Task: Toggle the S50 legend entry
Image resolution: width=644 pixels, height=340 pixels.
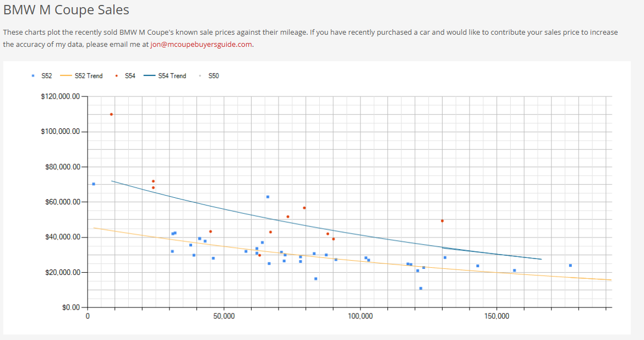Action: [209, 75]
